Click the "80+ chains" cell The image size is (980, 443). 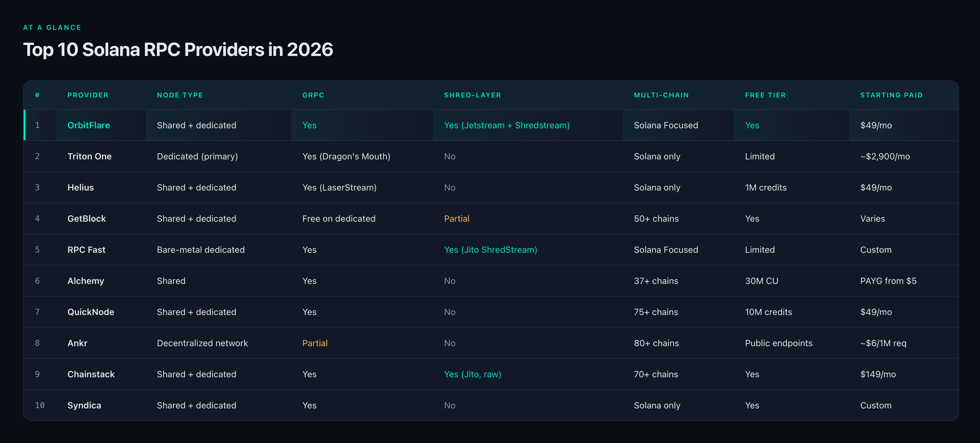[x=656, y=343]
